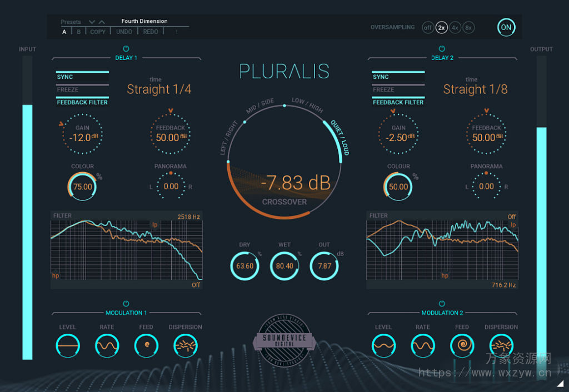Click the power icon above Modulation 1
Viewport: 569px width, 392px height.
(x=126, y=304)
